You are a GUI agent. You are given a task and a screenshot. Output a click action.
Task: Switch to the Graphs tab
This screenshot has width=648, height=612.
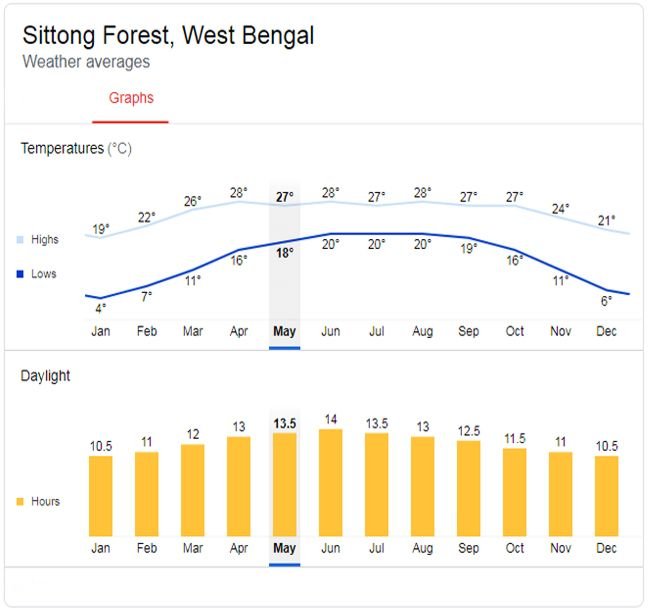coord(131,98)
